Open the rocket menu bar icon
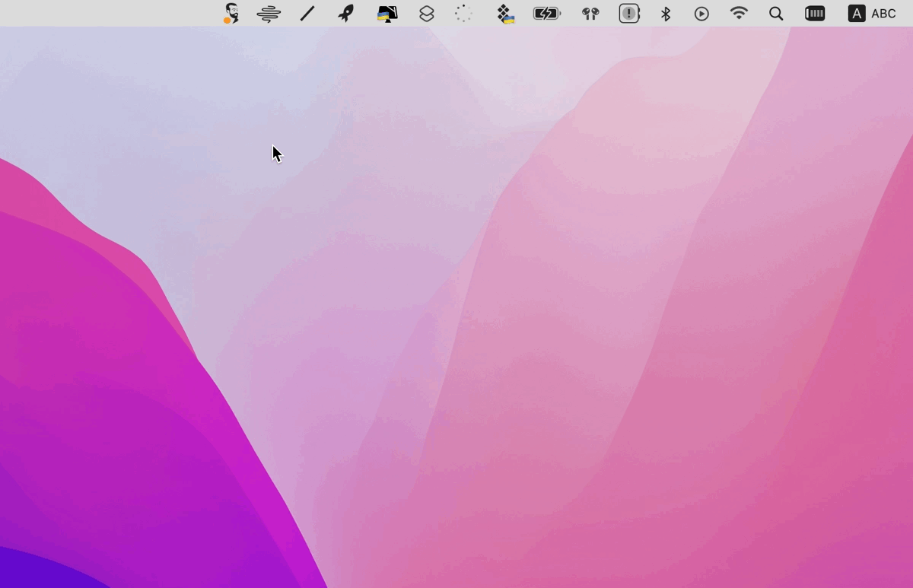The image size is (913, 588). click(346, 13)
